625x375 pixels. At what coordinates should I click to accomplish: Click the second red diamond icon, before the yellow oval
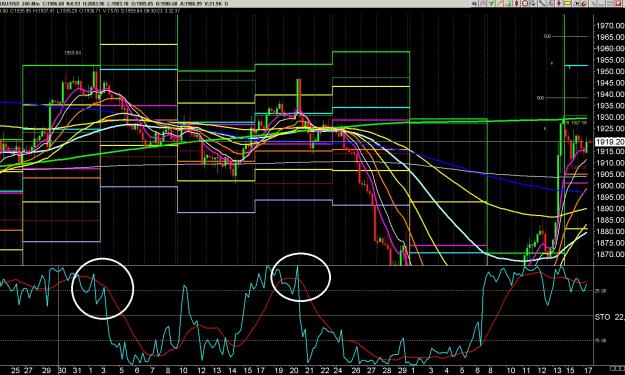click(558, 4)
